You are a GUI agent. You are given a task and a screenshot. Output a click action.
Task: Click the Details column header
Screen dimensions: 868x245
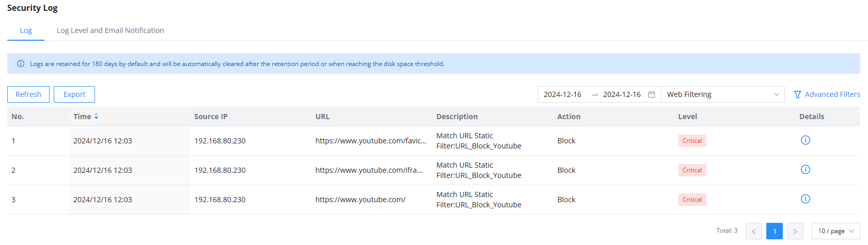(812, 117)
